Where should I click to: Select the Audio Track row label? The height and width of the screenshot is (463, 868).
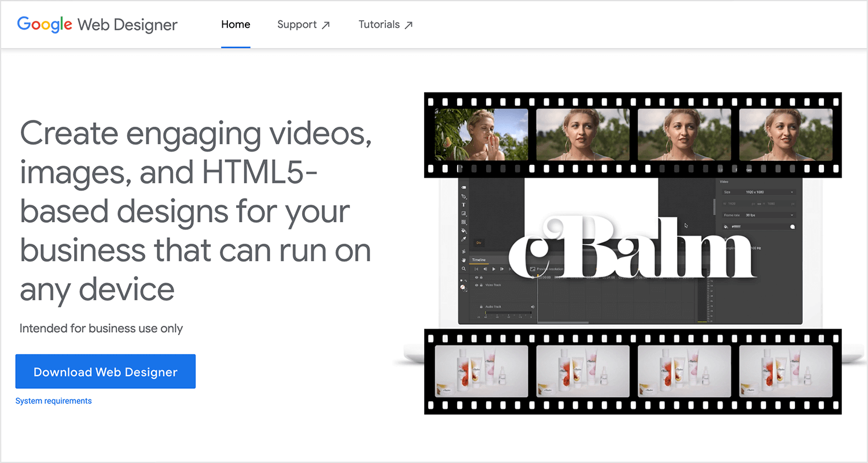493,307
